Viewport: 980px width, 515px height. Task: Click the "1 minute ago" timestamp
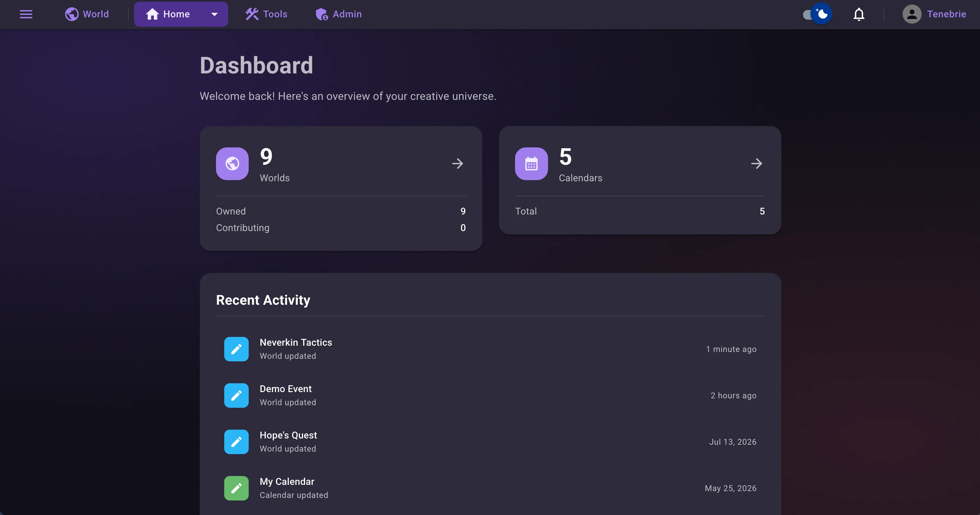click(x=731, y=349)
